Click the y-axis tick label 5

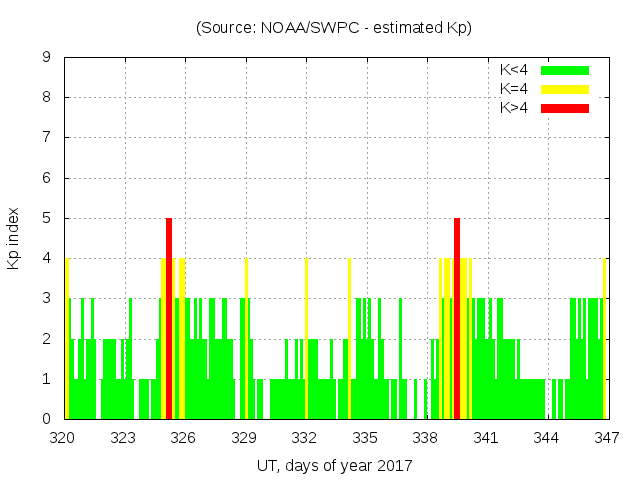(x=47, y=218)
